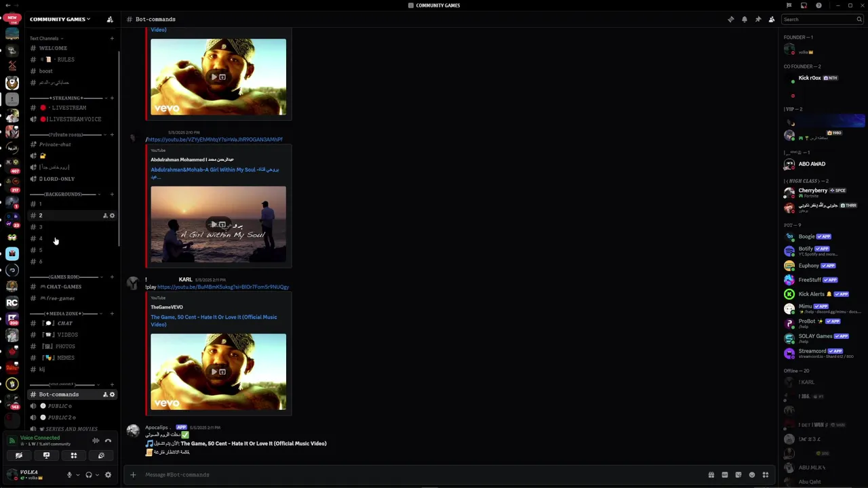The height and width of the screenshot is (488, 868).
Task: Turn on camera in voice panel
Action: pyautogui.click(x=19, y=455)
